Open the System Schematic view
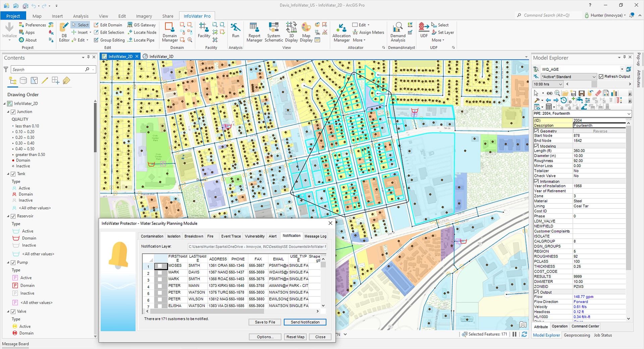Screen dimensions: 644x349 [x=274, y=33]
